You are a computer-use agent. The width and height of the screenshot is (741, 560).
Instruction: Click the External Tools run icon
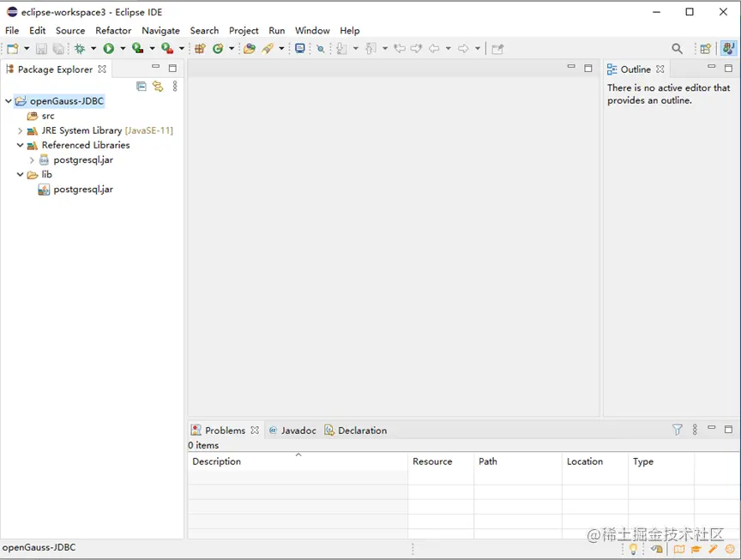tap(167, 48)
